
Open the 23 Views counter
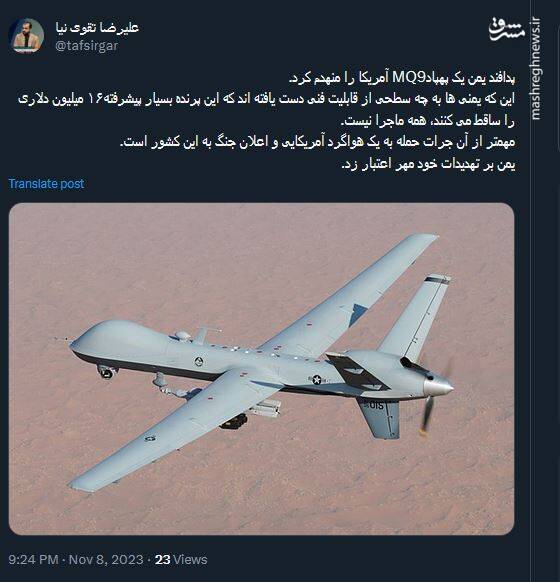click(x=181, y=559)
